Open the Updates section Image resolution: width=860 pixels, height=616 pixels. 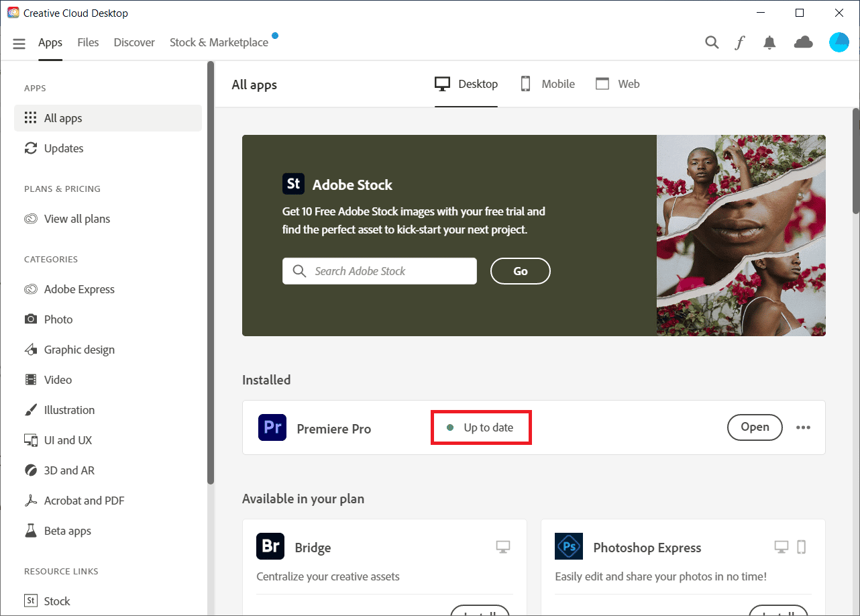click(64, 148)
